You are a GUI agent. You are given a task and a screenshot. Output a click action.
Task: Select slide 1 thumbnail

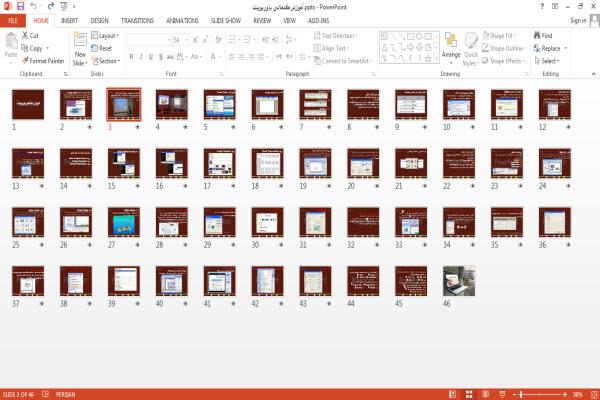[x=28, y=104]
